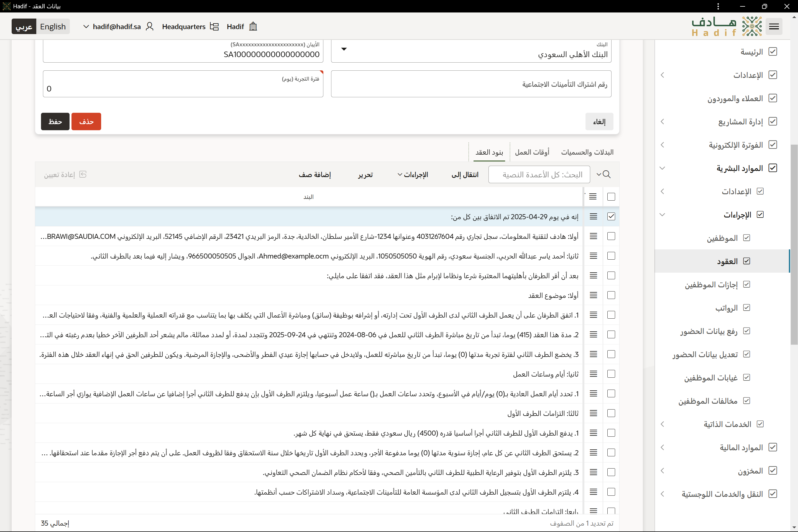
Task: Click the Hadif company building icon
Action: click(253, 27)
